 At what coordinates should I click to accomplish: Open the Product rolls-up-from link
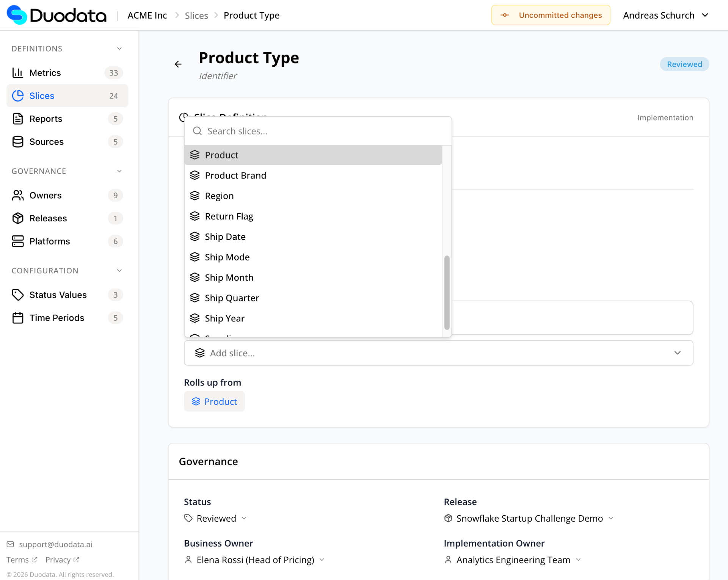pos(215,401)
